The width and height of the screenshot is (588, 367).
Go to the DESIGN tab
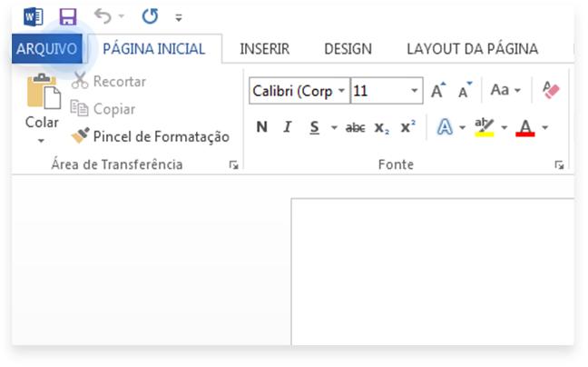click(x=348, y=49)
